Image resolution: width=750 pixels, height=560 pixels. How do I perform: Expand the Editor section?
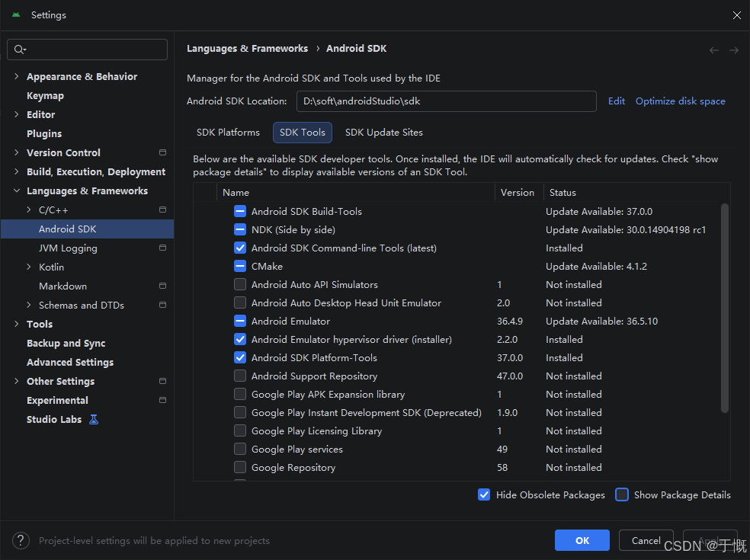17,114
